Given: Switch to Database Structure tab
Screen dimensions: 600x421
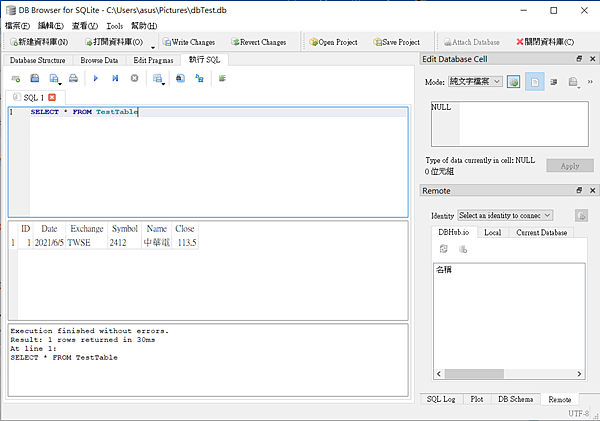Looking at the screenshot, I should (38, 60).
